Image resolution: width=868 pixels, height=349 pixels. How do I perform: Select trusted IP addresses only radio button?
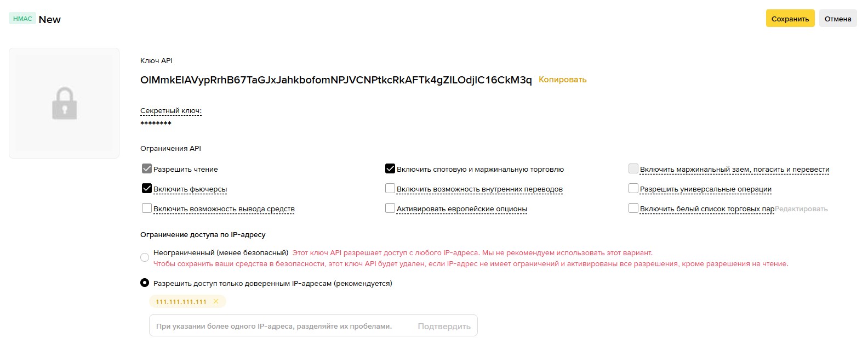145,283
